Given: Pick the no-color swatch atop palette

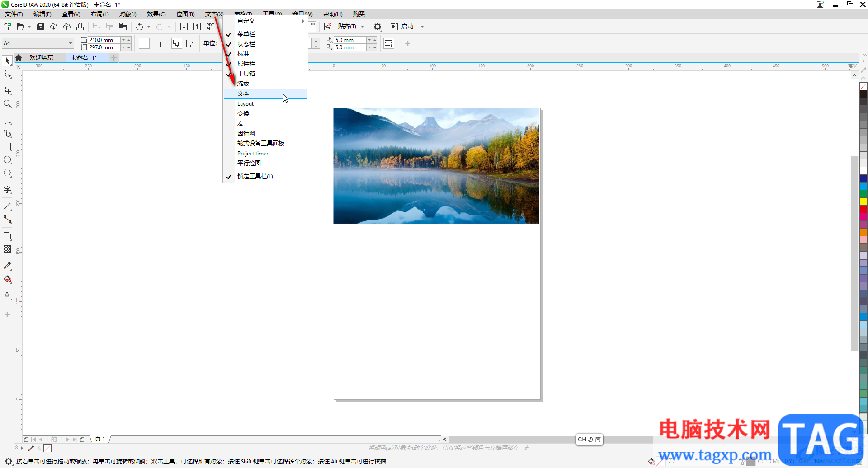Looking at the screenshot, I should pyautogui.click(x=863, y=86).
